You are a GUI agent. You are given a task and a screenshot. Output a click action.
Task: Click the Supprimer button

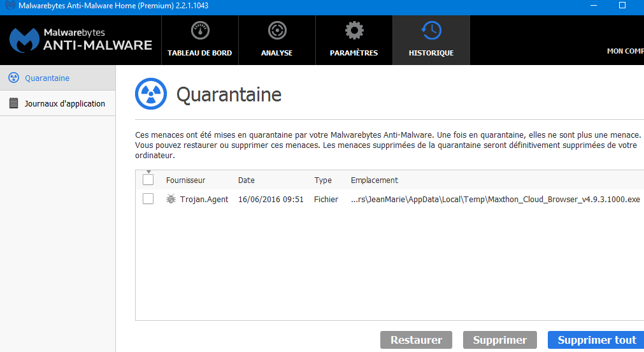click(x=500, y=340)
